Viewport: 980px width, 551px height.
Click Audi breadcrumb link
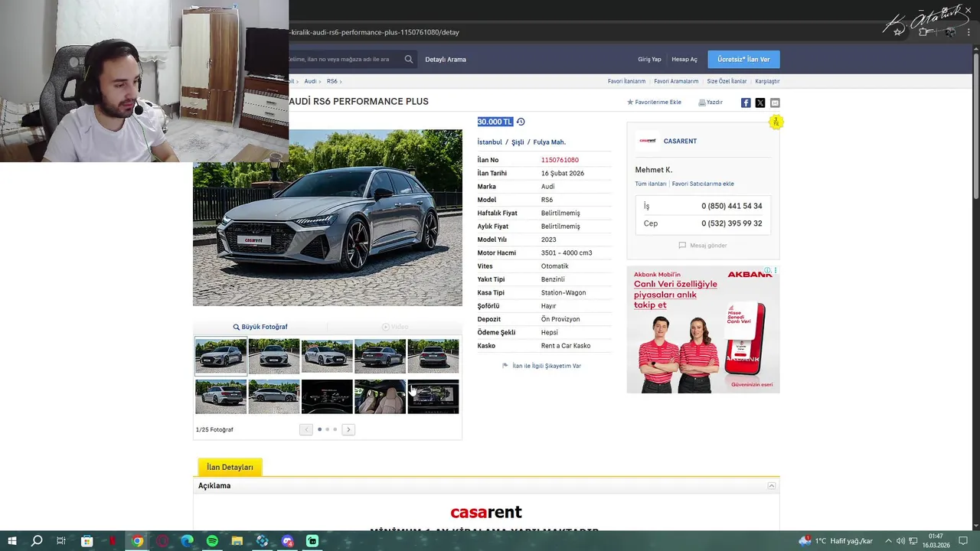point(310,81)
